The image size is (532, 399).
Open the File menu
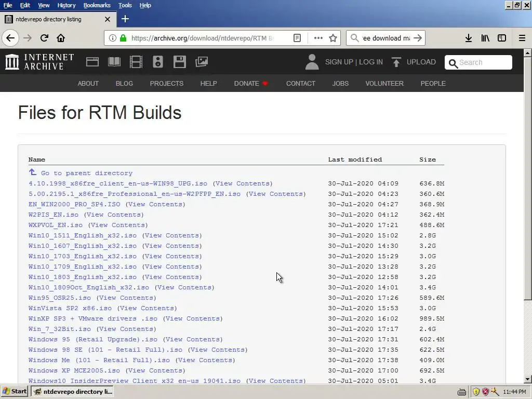point(8,5)
